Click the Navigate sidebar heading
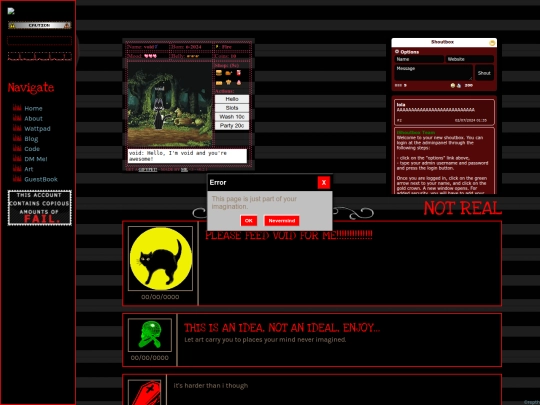The height and width of the screenshot is (405, 540). pyautogui.click(x=31, y=88)
